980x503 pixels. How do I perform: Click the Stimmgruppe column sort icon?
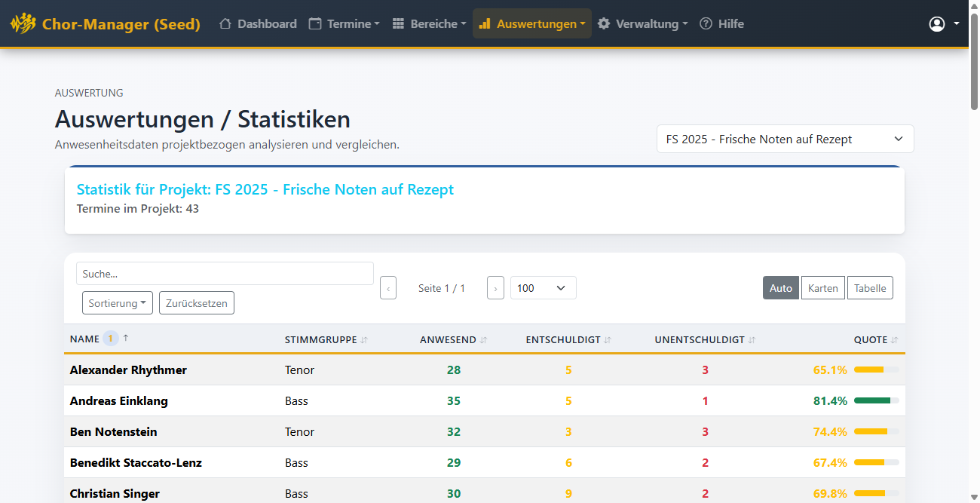coord(364,340)
